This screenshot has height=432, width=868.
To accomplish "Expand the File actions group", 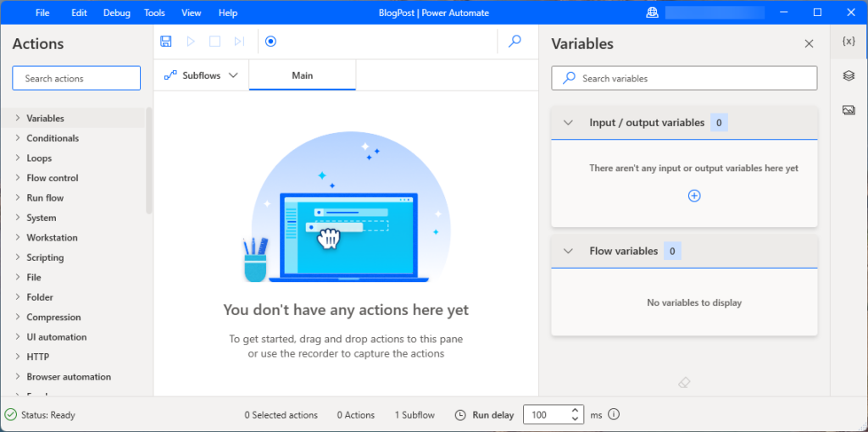I will 18,277.
